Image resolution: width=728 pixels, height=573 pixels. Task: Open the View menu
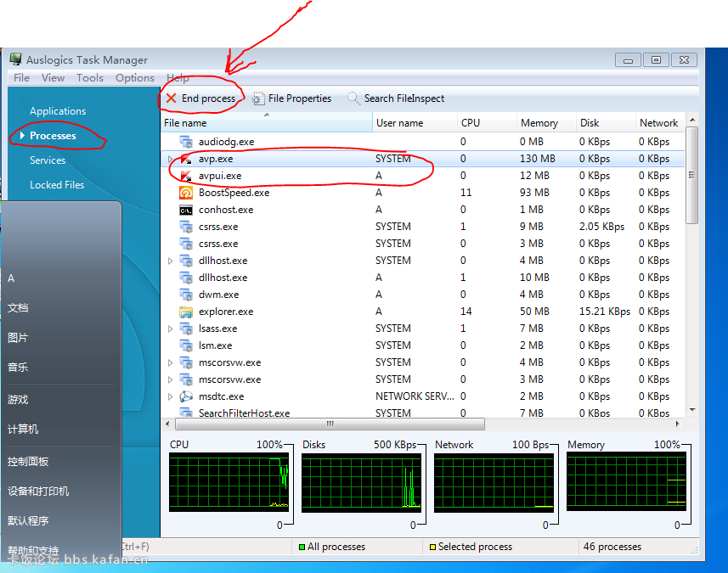[53, 77]
